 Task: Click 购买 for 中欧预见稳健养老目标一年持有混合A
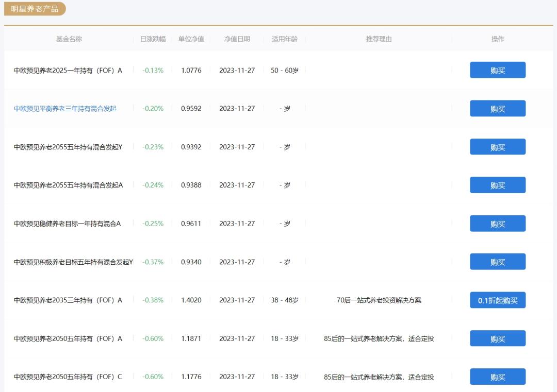(497, 224)
